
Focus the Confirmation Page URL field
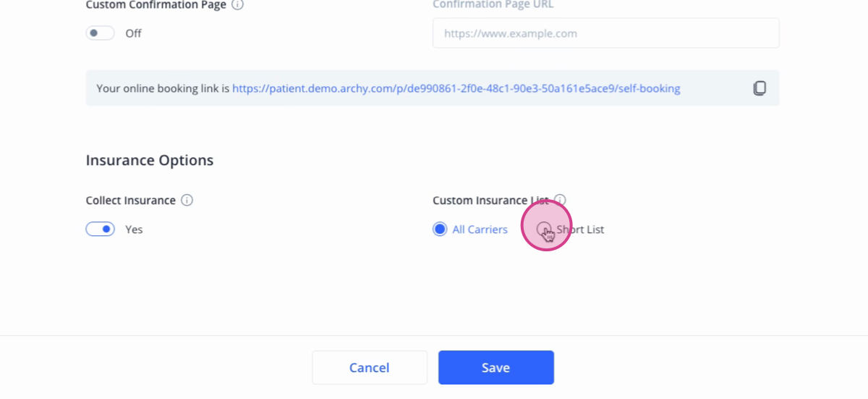605,33
